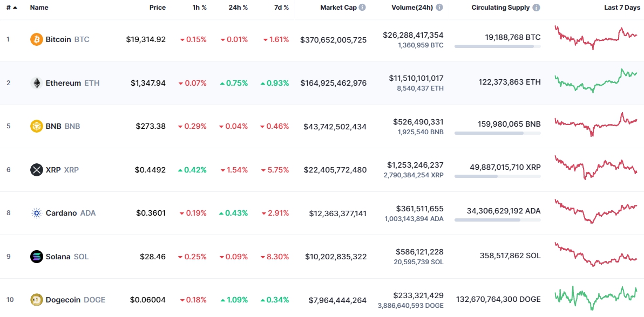Viewport: 644px width, 317px height.
Task: Open Bitcoin's 7-day sparkline chart
Action: (596, 37)
